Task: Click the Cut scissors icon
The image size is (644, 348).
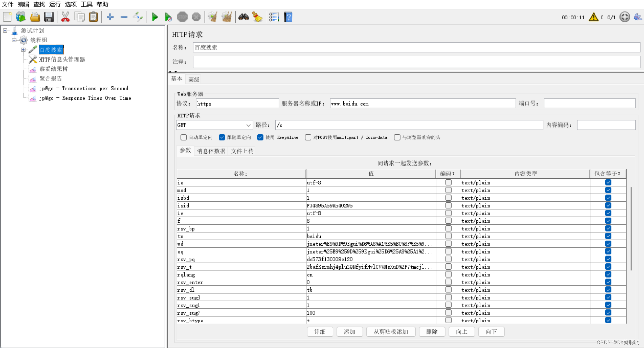Action: click(x=65, y=17)
